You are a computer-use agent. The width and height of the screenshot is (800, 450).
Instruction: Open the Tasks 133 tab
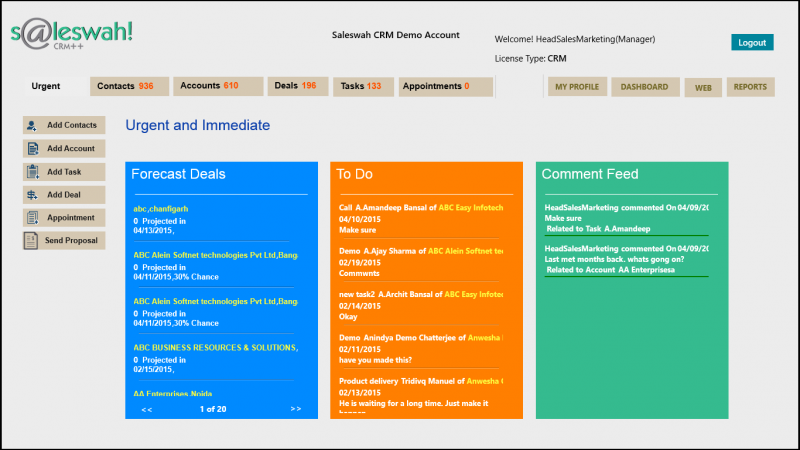click(x=363, y=86)
